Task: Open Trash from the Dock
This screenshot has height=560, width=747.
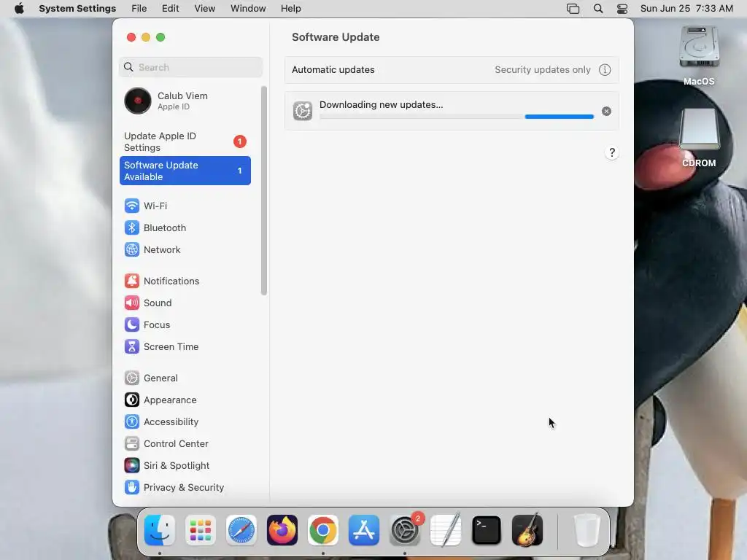Action: [x=587, y=530]
